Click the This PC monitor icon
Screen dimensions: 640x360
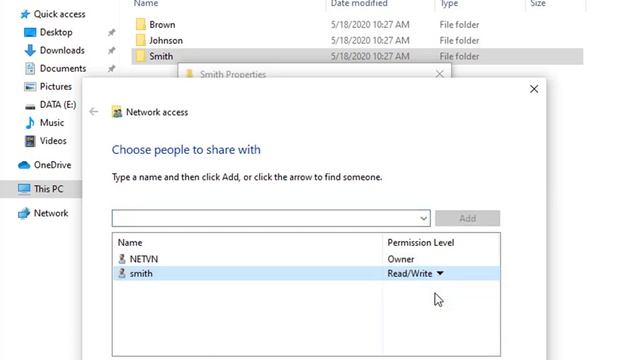[24, 189]
